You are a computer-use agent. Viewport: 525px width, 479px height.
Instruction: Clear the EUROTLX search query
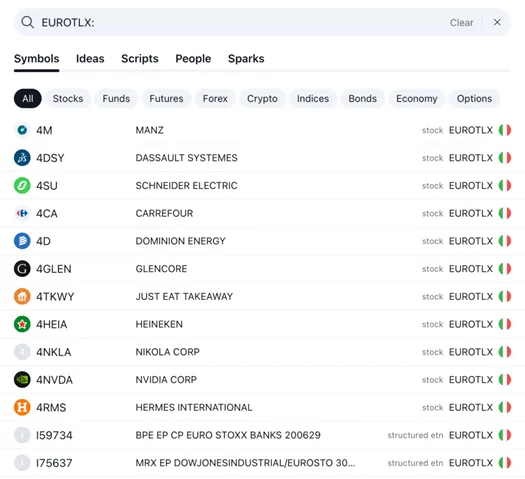[x=461, y=23]
